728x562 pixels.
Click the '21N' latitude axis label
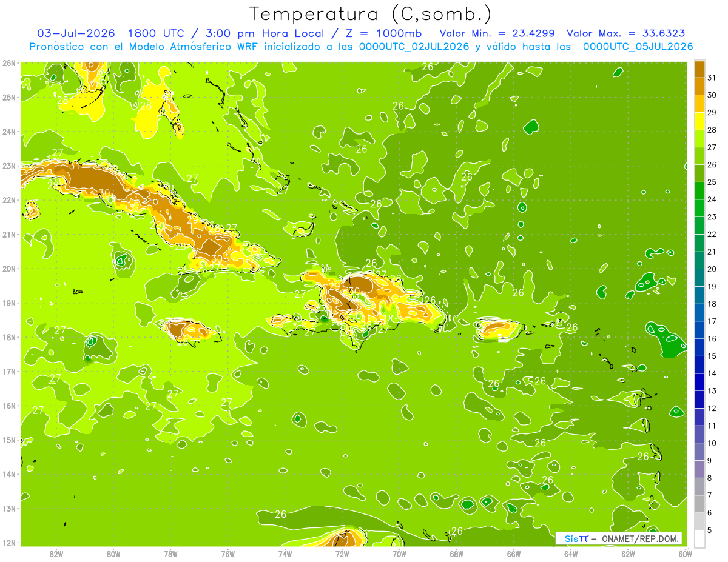tap(8, 235)
